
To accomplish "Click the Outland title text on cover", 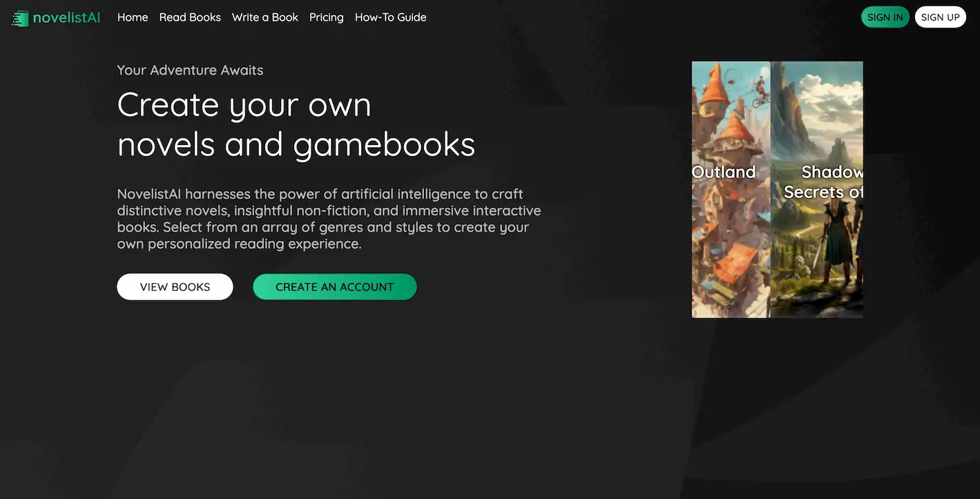I will tap(724, 172).
